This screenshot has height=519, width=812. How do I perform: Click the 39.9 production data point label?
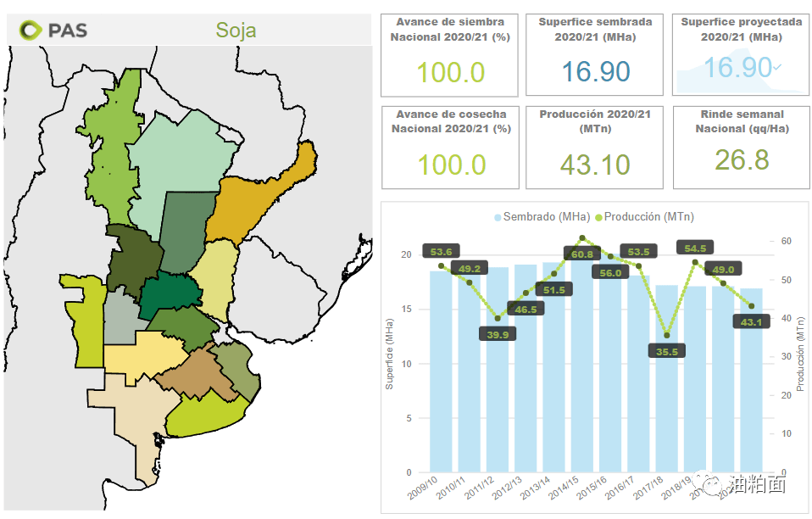498,334
